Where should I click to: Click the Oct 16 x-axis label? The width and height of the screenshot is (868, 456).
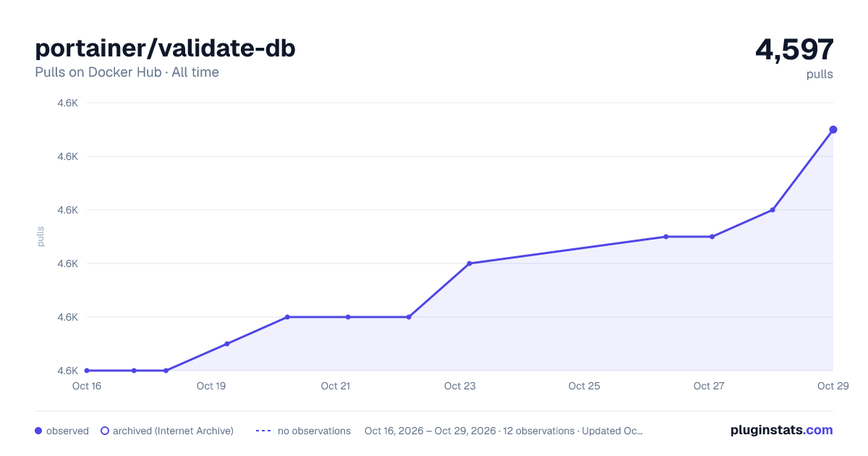point(87,386)
